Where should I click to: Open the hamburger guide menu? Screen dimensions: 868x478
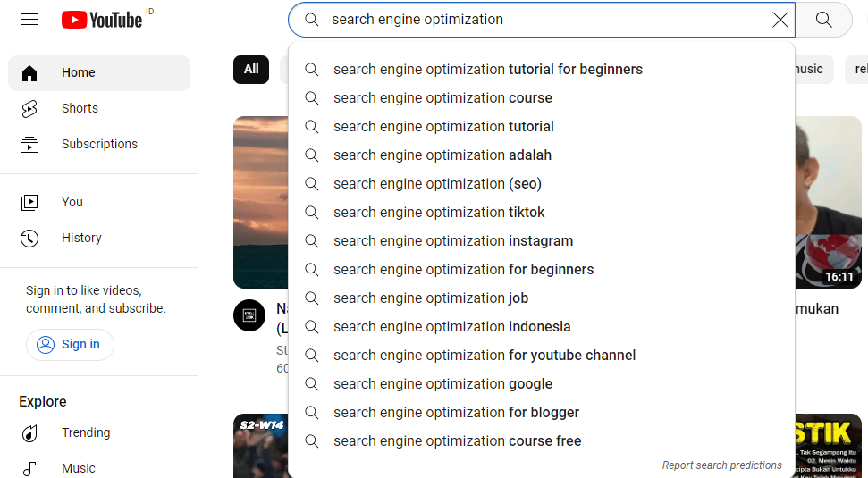point(29,20)
